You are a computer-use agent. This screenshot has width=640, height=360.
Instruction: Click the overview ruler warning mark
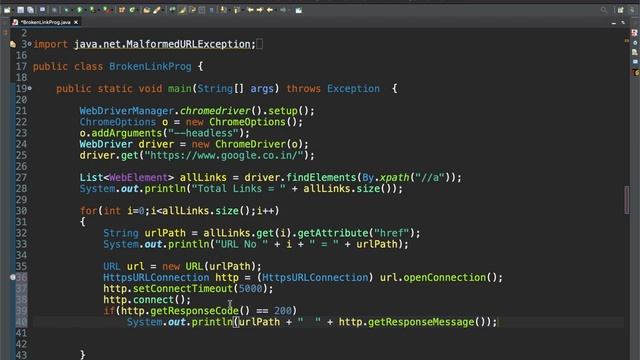click(x=627, y=40)
